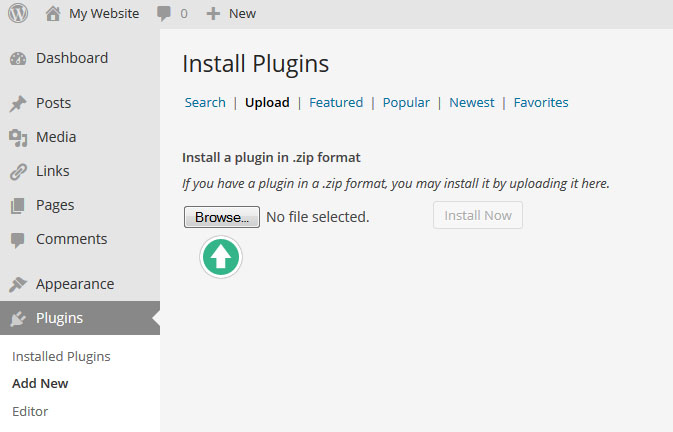Click the Media icon in sidebar
673x432 pixels.
coord(18,138)
